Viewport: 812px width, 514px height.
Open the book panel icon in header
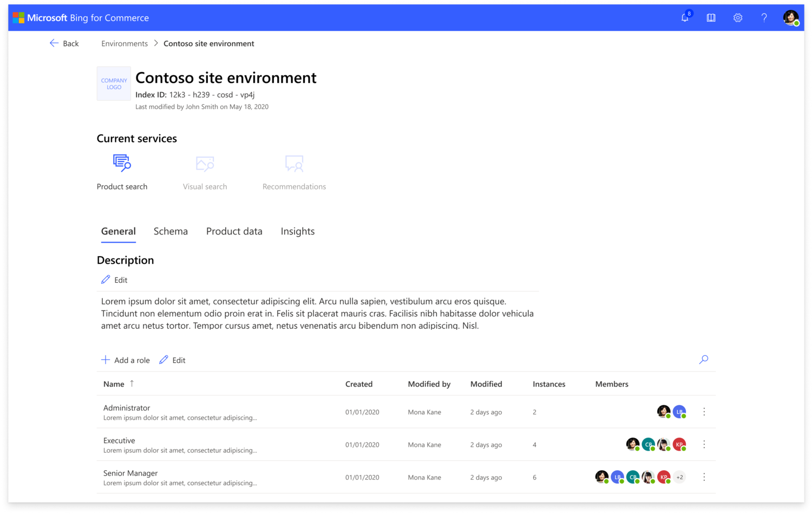[x=711, y=18]
